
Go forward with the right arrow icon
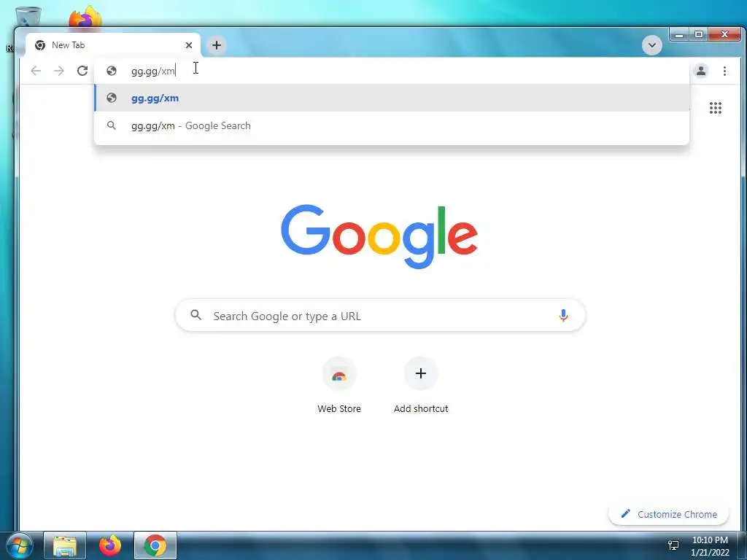(x=59, y=71)
